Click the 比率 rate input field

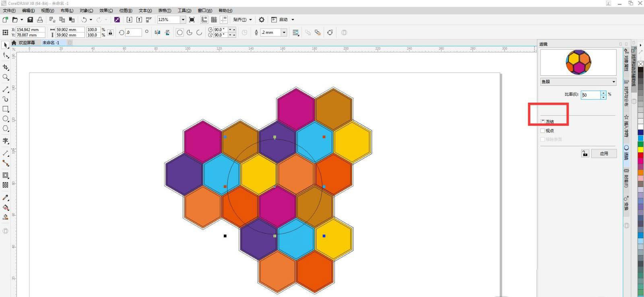pos(590,95)
